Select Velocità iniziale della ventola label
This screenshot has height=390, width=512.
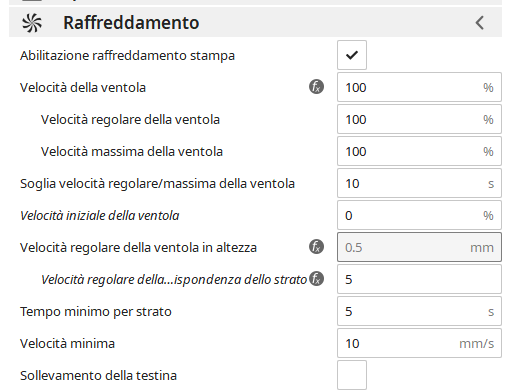point(100,216)
